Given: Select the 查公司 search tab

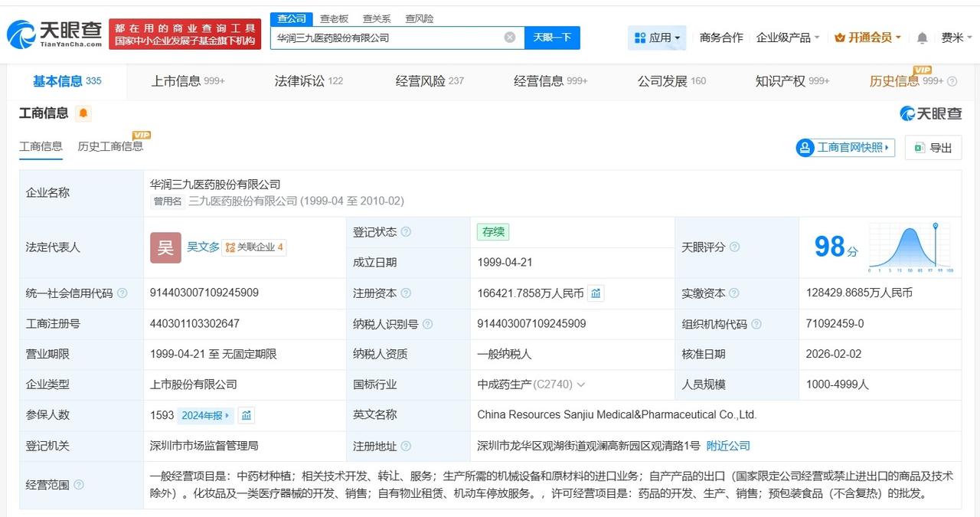Looking at the screenshot, I should pyautogui.click(x=292, y=18).
